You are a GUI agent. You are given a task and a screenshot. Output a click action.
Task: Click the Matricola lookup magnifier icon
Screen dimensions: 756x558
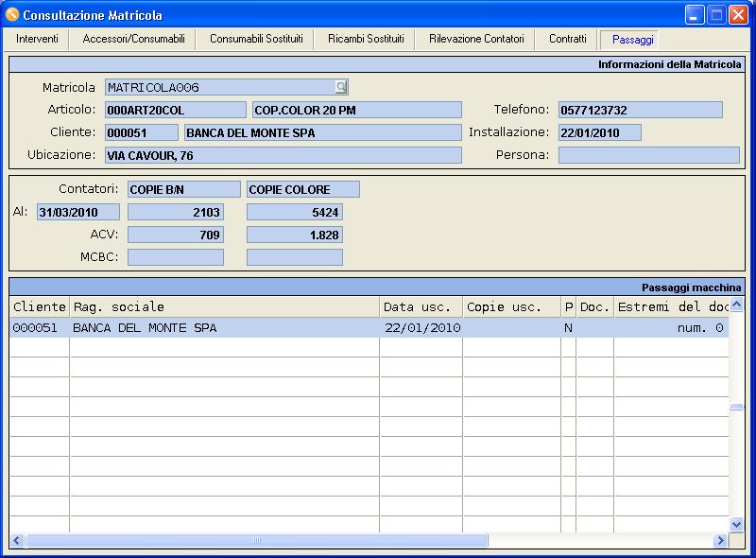pyautogui.click(x=341, y=87)
